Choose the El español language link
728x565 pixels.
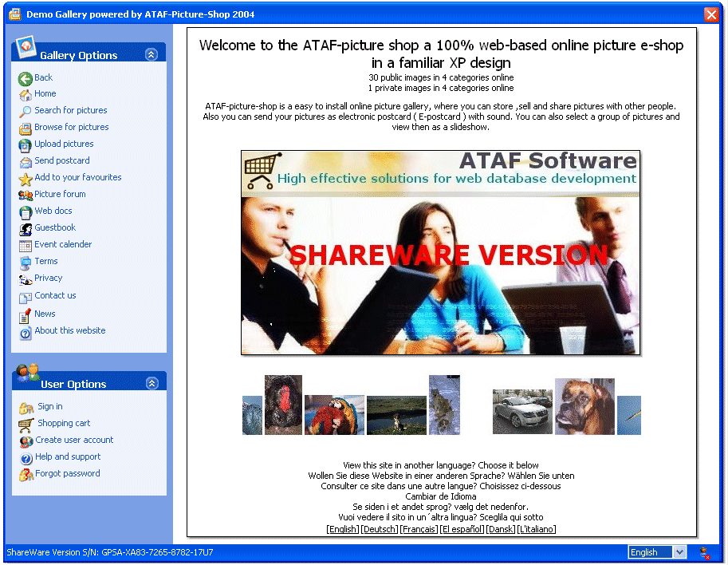(462, 529)
